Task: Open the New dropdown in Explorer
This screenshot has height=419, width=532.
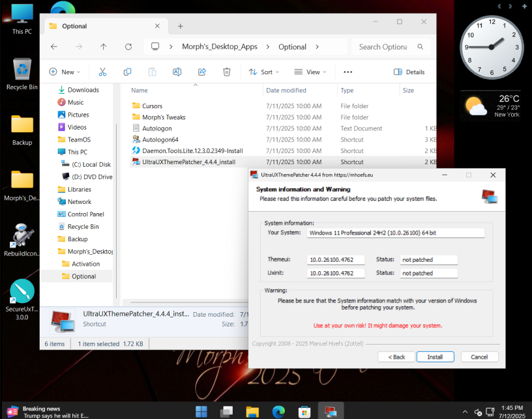Action: [65, 72]
